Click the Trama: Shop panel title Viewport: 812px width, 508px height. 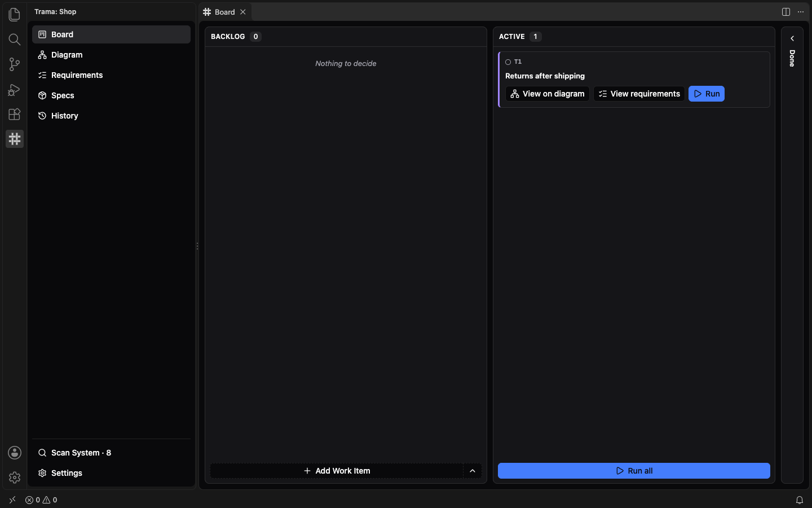click(x=55, y=12)
